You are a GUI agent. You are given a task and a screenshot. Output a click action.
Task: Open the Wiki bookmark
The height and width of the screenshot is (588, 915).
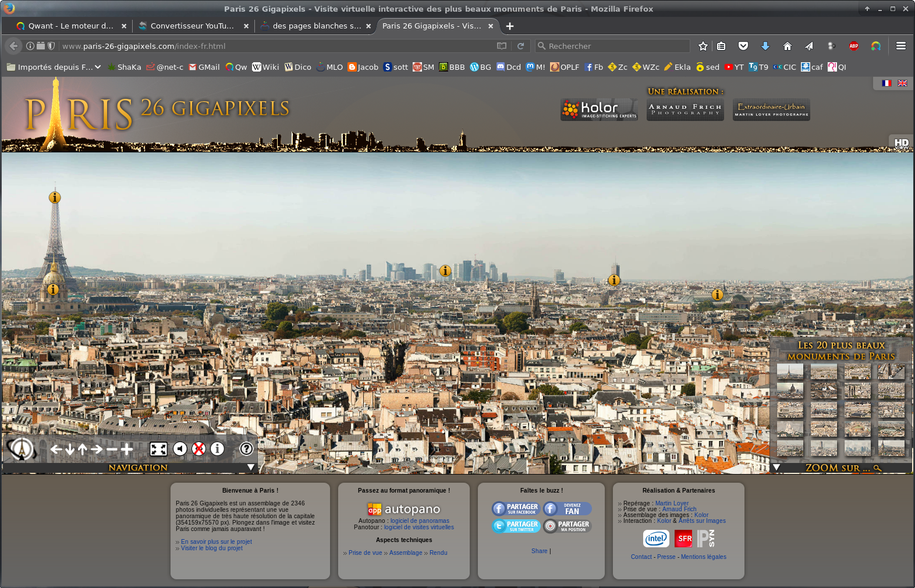coord(266,67)
